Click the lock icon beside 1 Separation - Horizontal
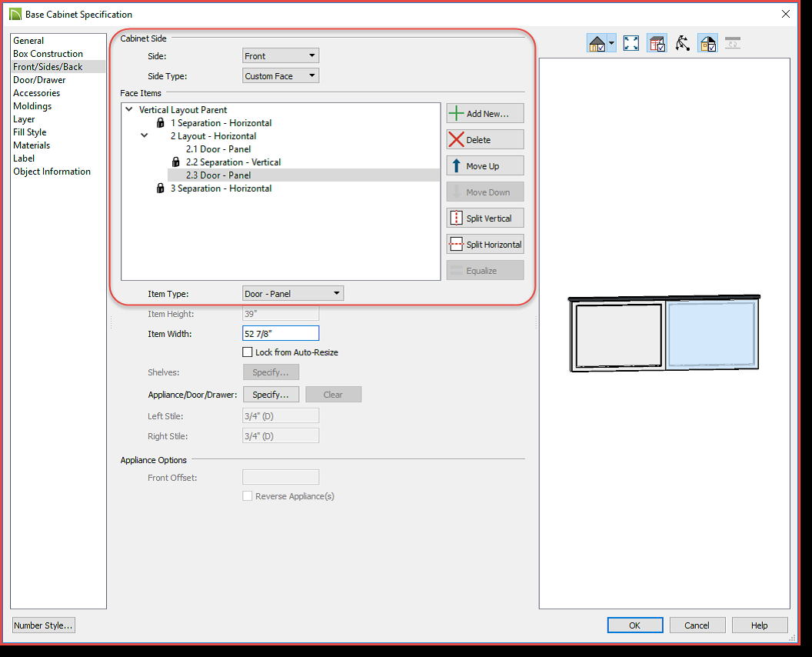This screenshot has height=657, width=812. click(x=161, y=123)
